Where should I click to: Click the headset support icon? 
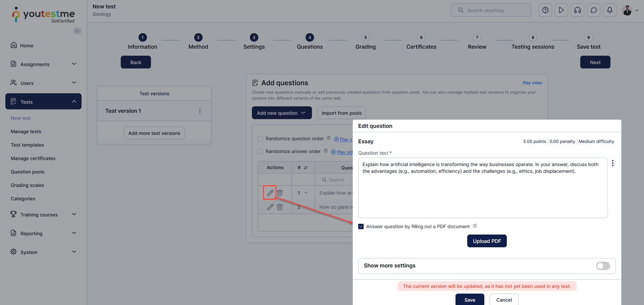(x=578, y=10)
